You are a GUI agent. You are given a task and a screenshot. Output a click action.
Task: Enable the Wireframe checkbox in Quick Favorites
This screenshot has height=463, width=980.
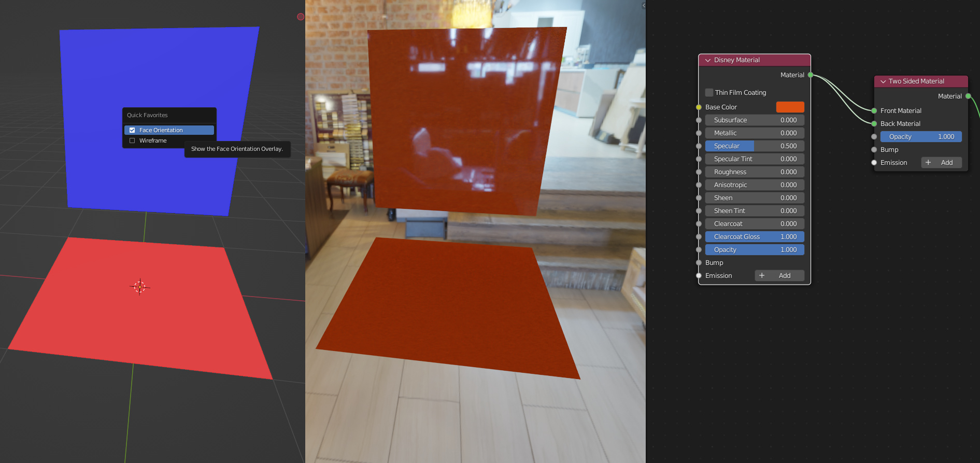click(132, 141)
